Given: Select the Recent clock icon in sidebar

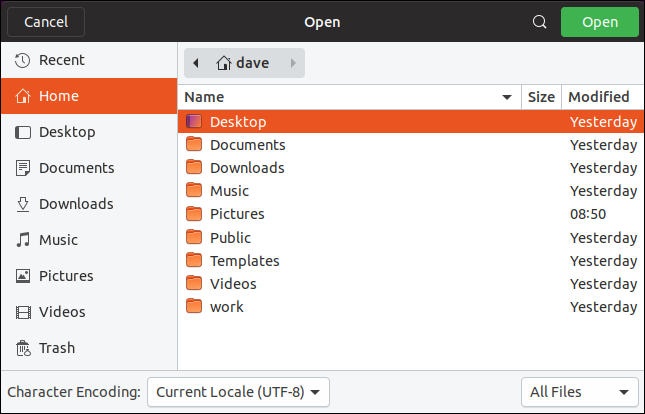Looking at the screenshot, I should (x=22, y=60).
